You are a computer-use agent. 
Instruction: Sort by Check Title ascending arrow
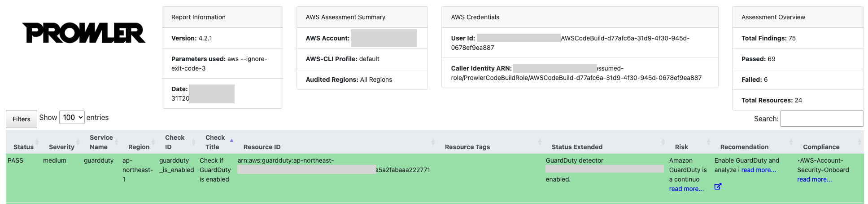(x=232, y=141)
